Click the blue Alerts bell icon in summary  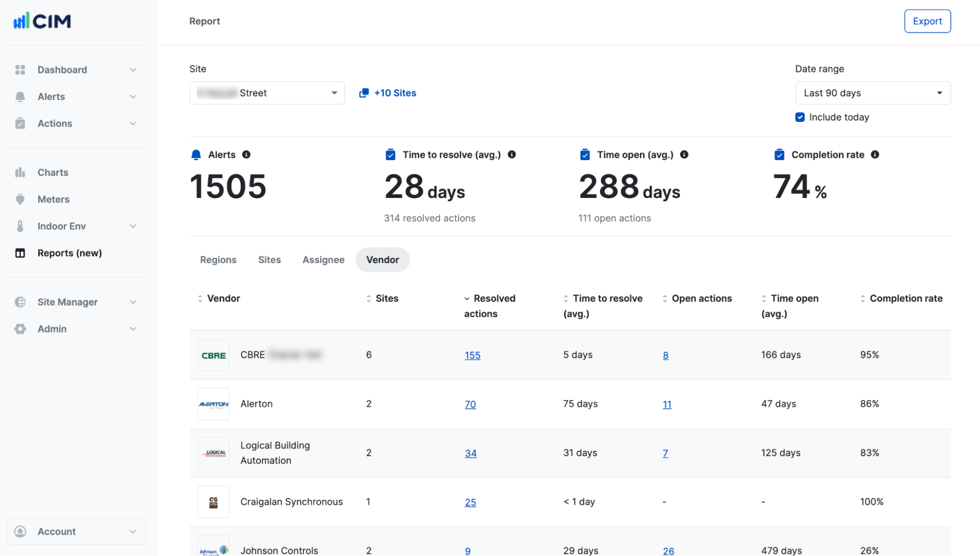pos(196,155)
